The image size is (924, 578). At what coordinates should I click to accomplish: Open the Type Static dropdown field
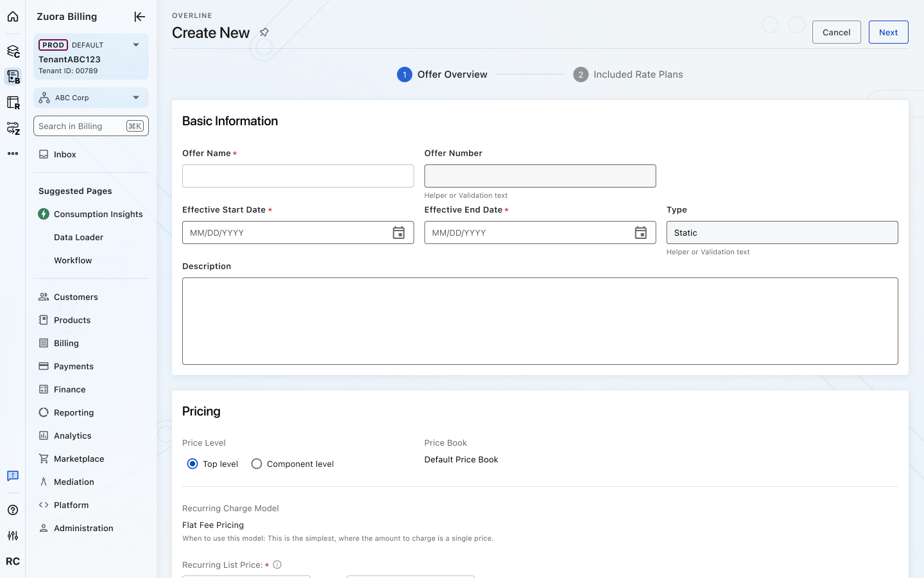[782, 232]
